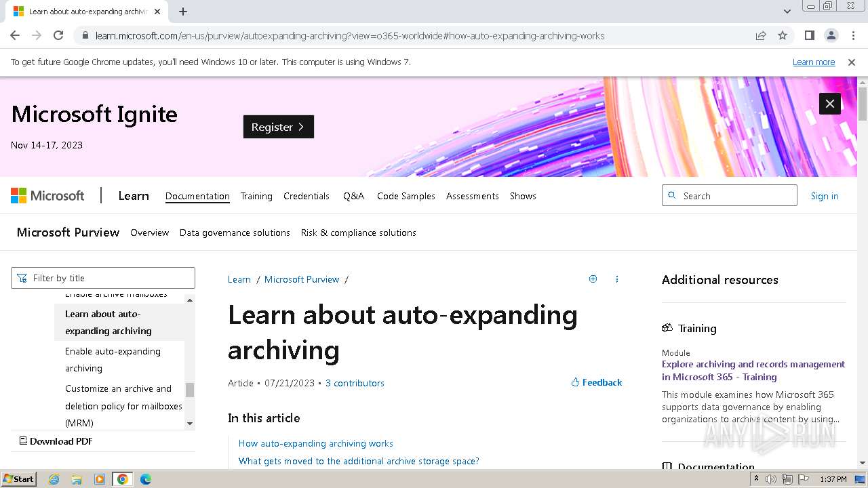
Task: Dismiss the Chrome update notification bar
Action: [852, 62]
